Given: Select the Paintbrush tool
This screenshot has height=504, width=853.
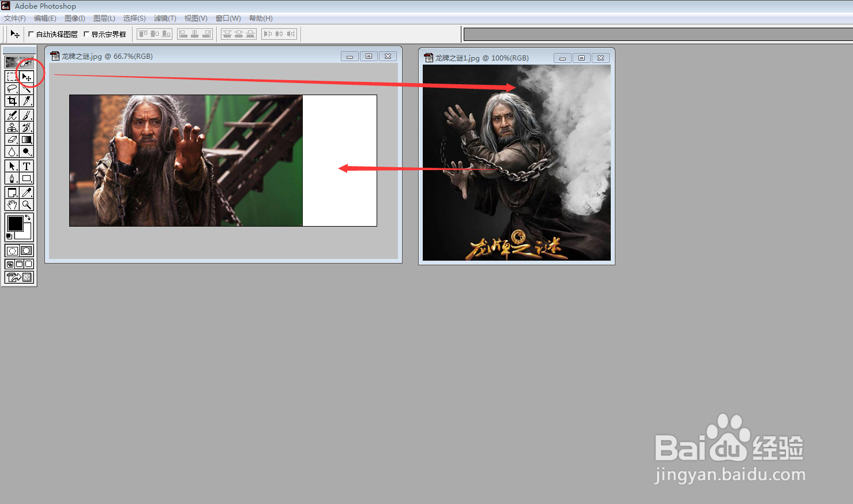Looking at the screenshot, I should (x=27, y=115).
